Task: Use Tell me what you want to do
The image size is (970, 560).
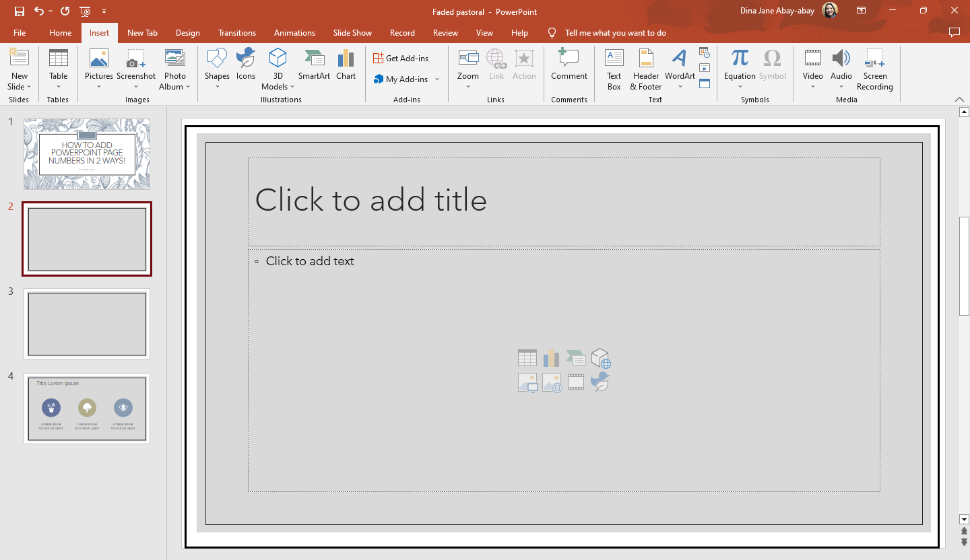Action: click(x=615, y=32)
